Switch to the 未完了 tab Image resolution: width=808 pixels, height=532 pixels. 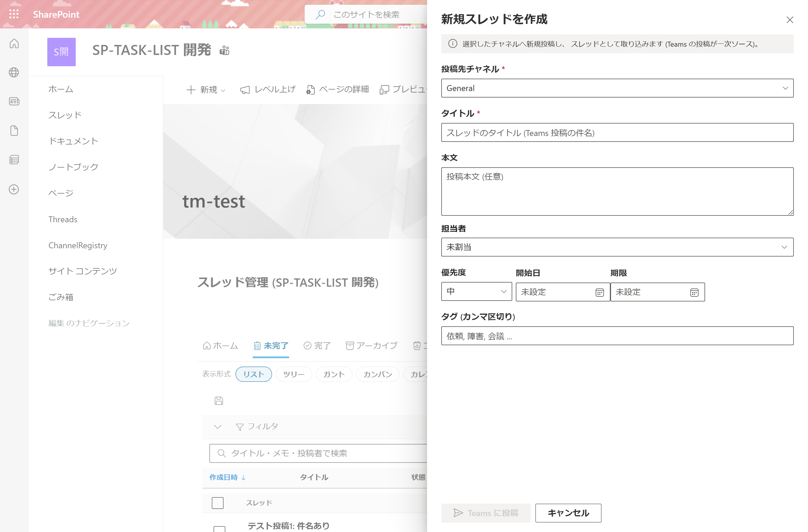[x=271, y=346]
